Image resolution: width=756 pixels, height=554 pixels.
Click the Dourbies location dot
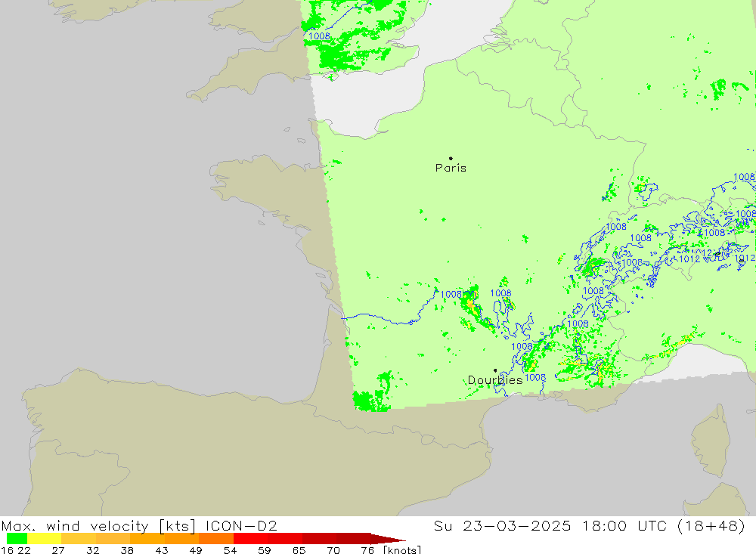[x=495, y=370]
